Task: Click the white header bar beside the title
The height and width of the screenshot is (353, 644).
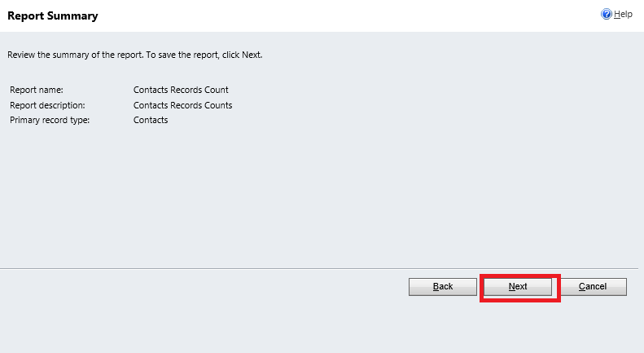Action: coord(349,15)
